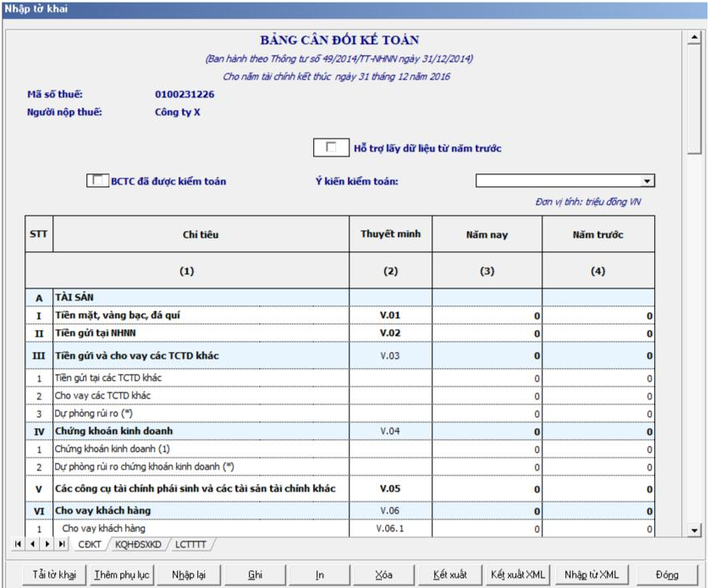Go to previous sheet with arrow
This screenshot has height=588, width=710.
coord(33,543)
